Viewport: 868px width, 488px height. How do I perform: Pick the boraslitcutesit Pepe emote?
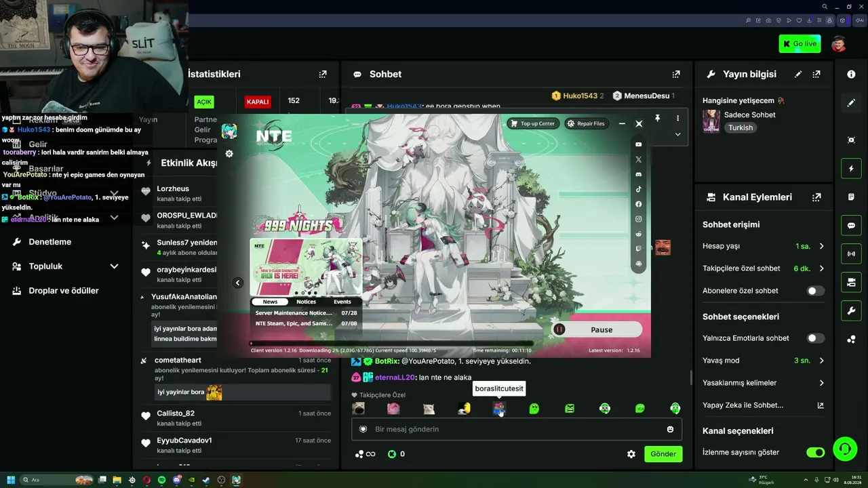[x=499, y=408]
